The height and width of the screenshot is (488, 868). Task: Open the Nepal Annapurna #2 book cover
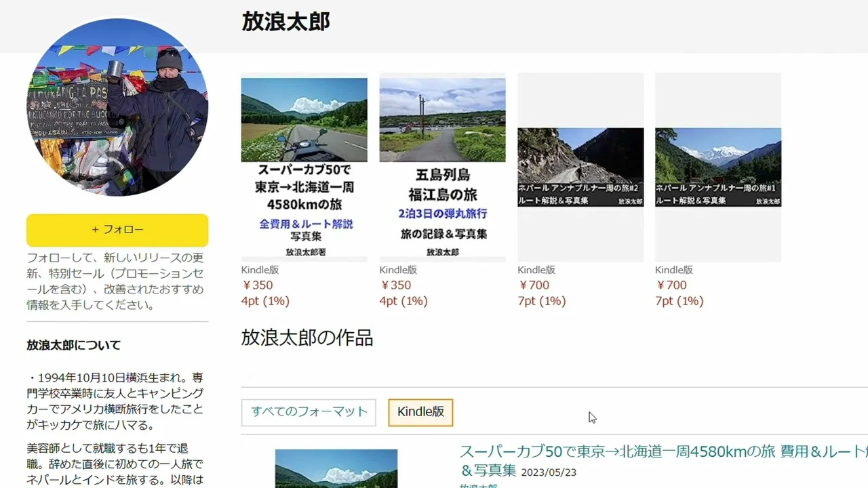point(580,167)
